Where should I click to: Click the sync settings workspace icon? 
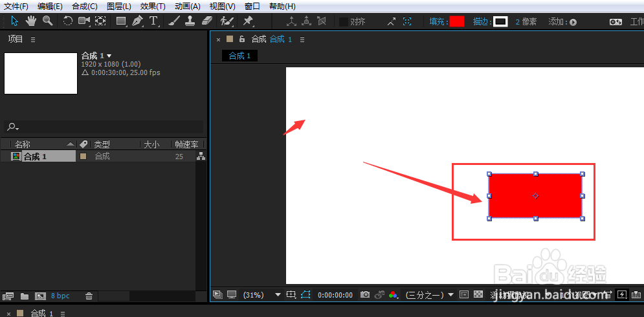pos(616,22)
